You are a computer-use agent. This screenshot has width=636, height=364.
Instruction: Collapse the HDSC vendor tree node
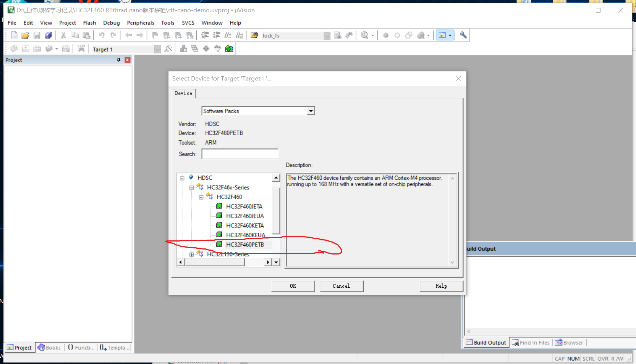[182, 178]
